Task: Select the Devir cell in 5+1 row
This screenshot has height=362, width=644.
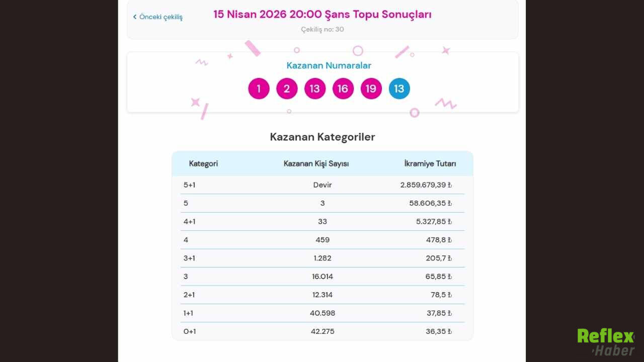Action: tap(323, 185)
